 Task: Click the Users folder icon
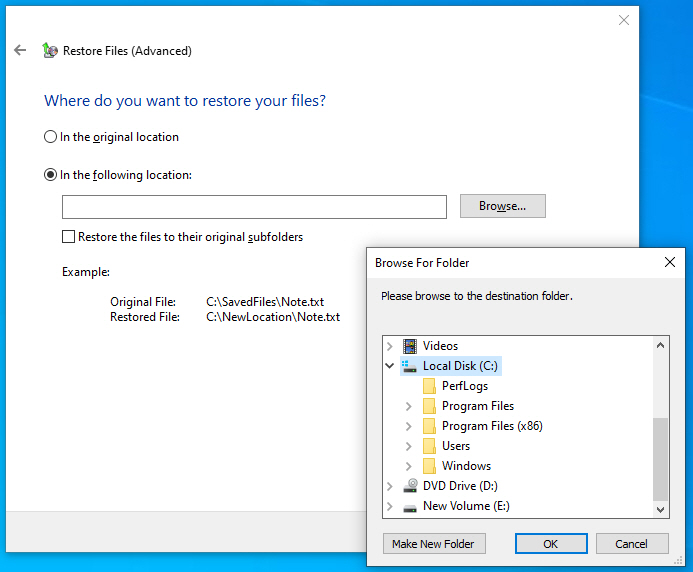tap(429, 446)
